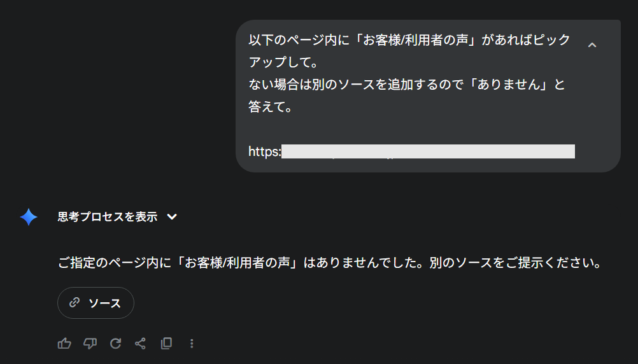
Task: Collapse the user prompt with the up chevron
Action: 592,45
